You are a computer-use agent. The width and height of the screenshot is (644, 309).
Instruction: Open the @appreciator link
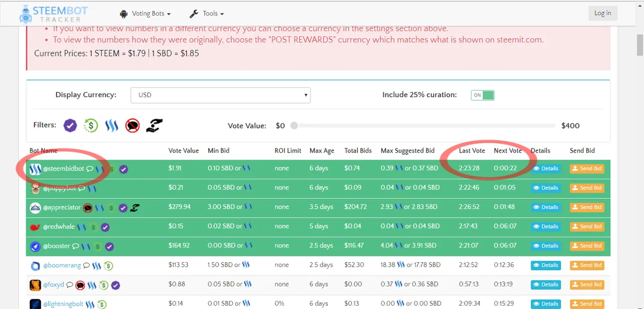click(x=62, y=207)
